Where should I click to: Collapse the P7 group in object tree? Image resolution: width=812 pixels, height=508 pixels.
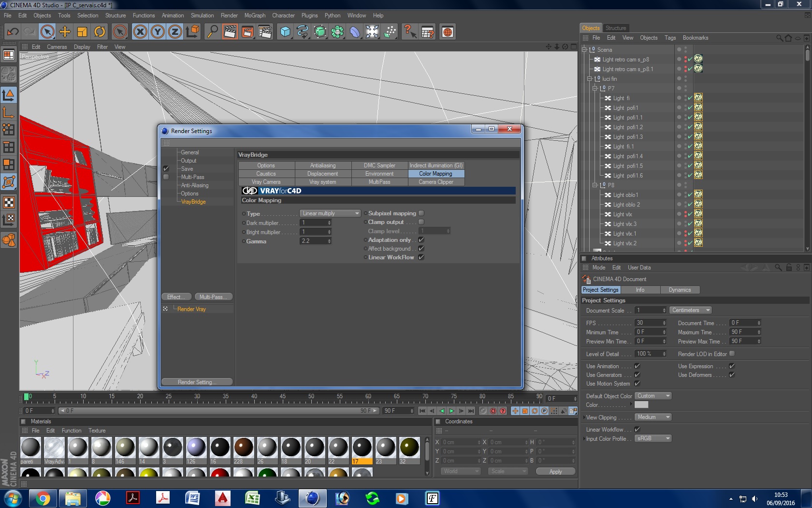coord(595,89)
